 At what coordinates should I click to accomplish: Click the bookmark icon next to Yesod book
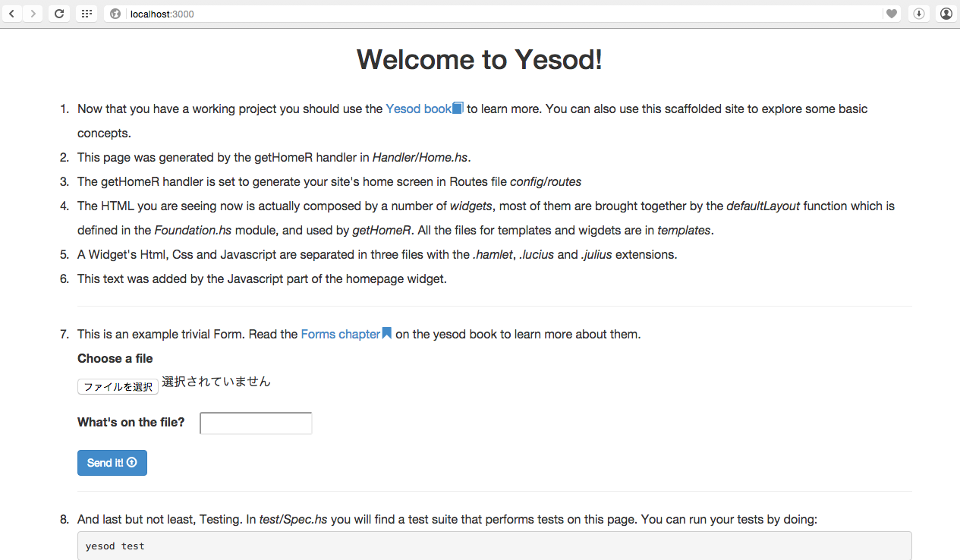(x=457, y=108)
